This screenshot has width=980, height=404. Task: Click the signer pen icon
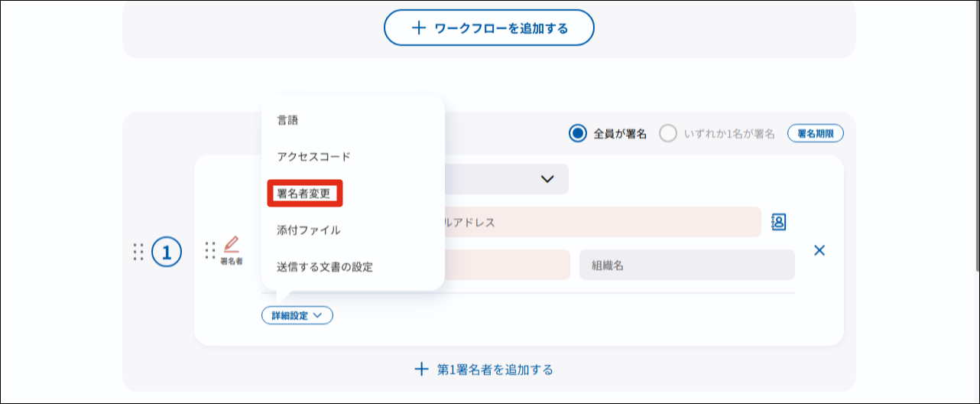[231, 246]
